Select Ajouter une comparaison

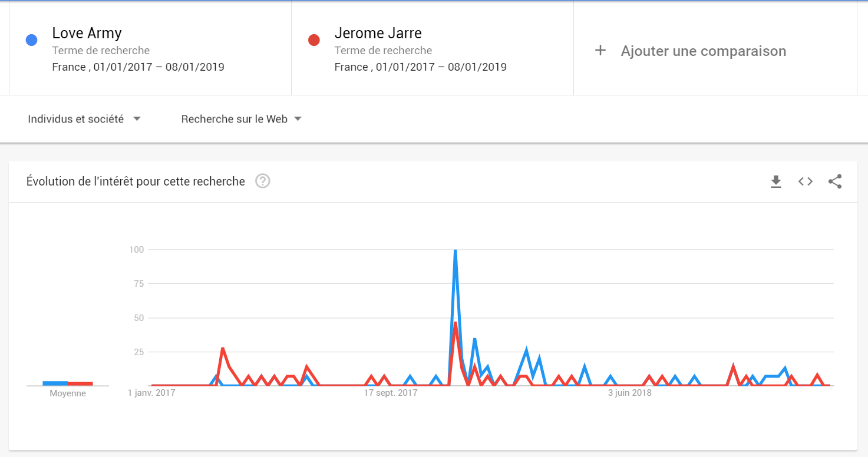pos(704,51)
